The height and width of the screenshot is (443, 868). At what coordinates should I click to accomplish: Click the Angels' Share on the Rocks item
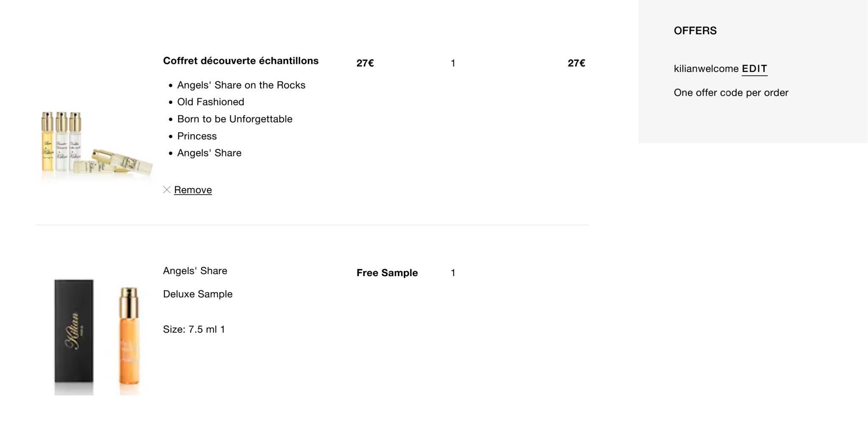(241, 85)
